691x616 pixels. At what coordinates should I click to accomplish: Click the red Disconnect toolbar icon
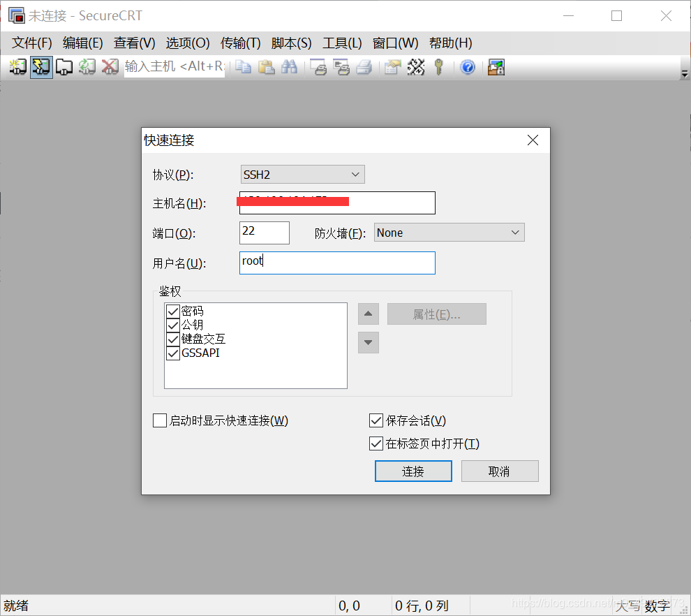[x=110, y=67]
